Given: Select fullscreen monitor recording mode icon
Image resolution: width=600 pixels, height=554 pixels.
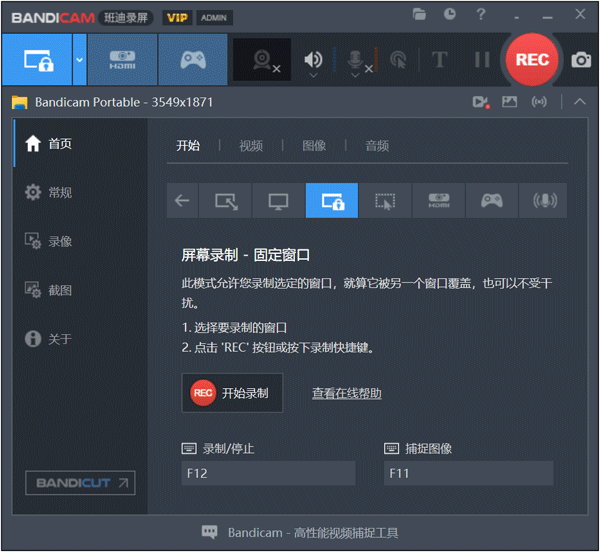Looking at the screenshot, I should pyautogui.click(x=279, y=200).
